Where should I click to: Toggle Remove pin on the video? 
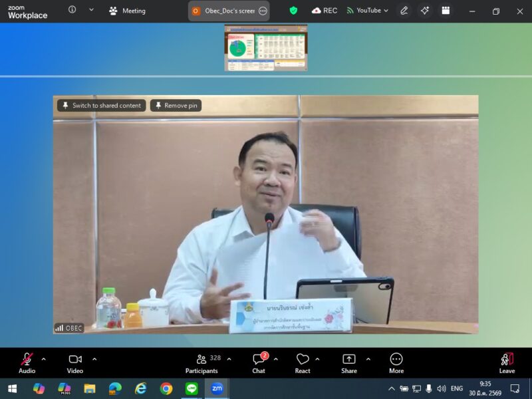[x=176, y=105]
